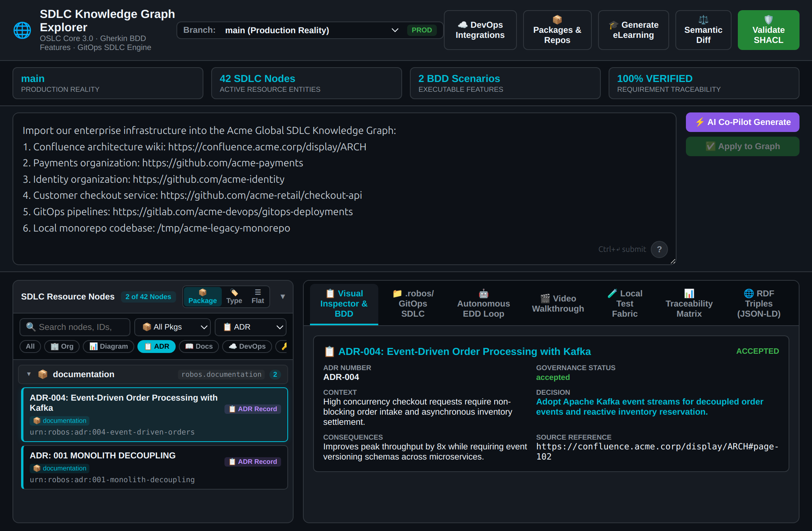This screenshot has height=531, width=812.
Task: Open Local Test Fabric tab
Action: pos(625,304)
